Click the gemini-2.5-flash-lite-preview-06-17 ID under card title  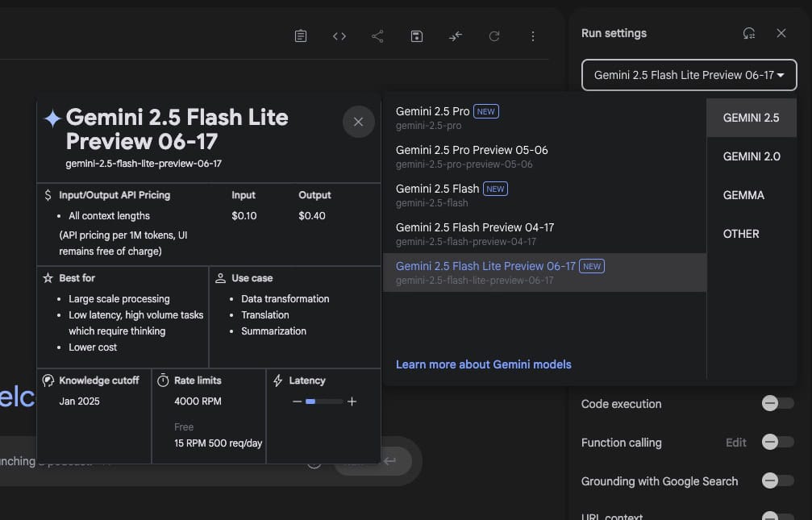coord(144,164)
